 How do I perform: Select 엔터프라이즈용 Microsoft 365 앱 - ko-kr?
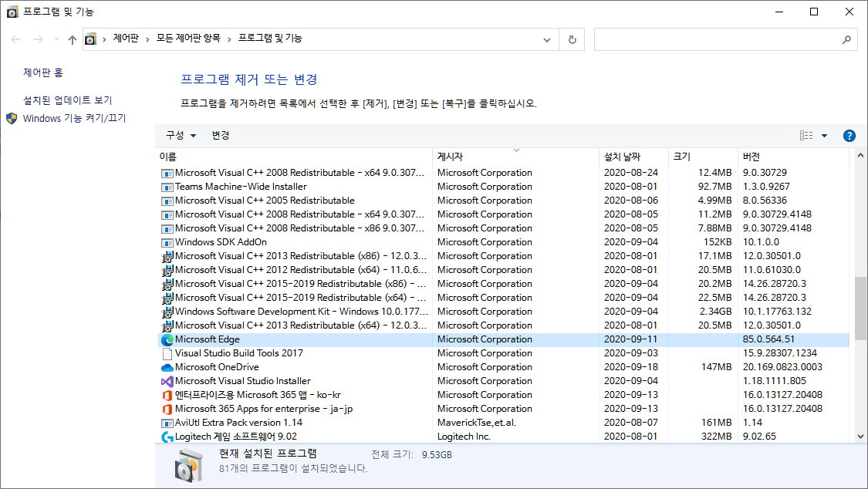pos(258,395)
